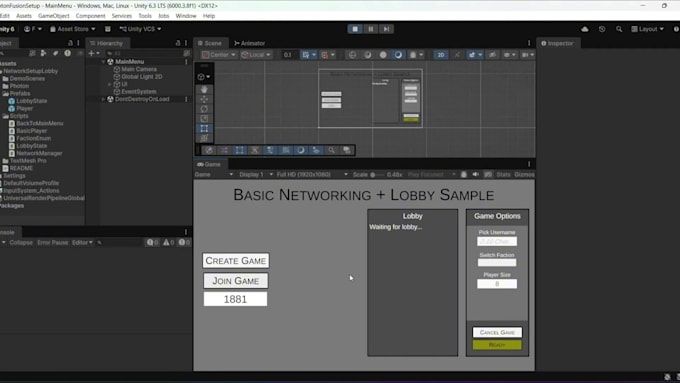Toggle Mute Audio in Game view

[476, 174]
